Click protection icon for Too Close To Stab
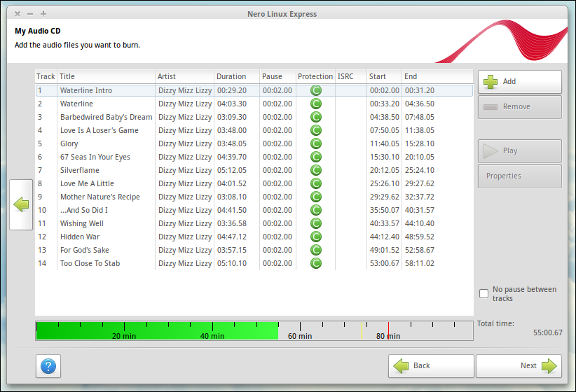Screen dimensions: 576x392 [x=315, y=263]
